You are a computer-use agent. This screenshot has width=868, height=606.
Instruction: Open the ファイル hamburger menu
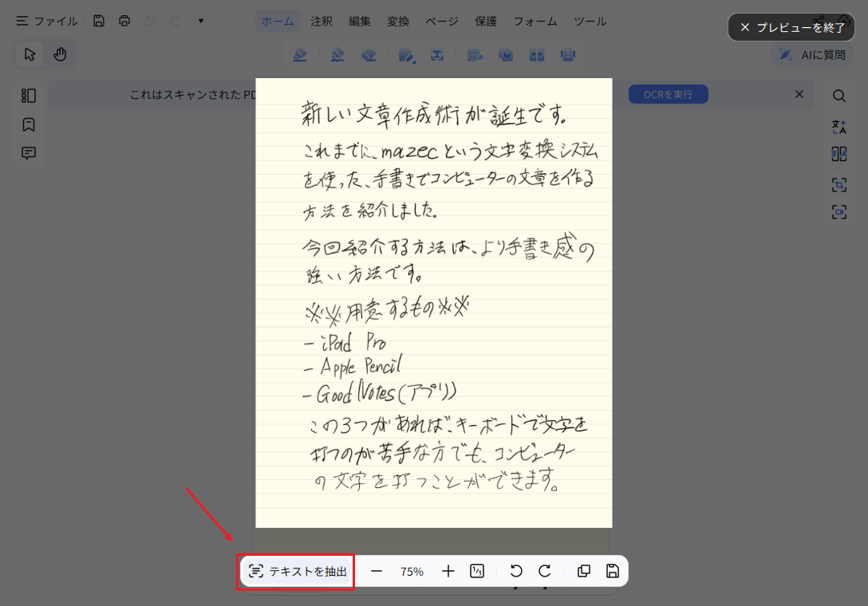click(x=46, y=21)
